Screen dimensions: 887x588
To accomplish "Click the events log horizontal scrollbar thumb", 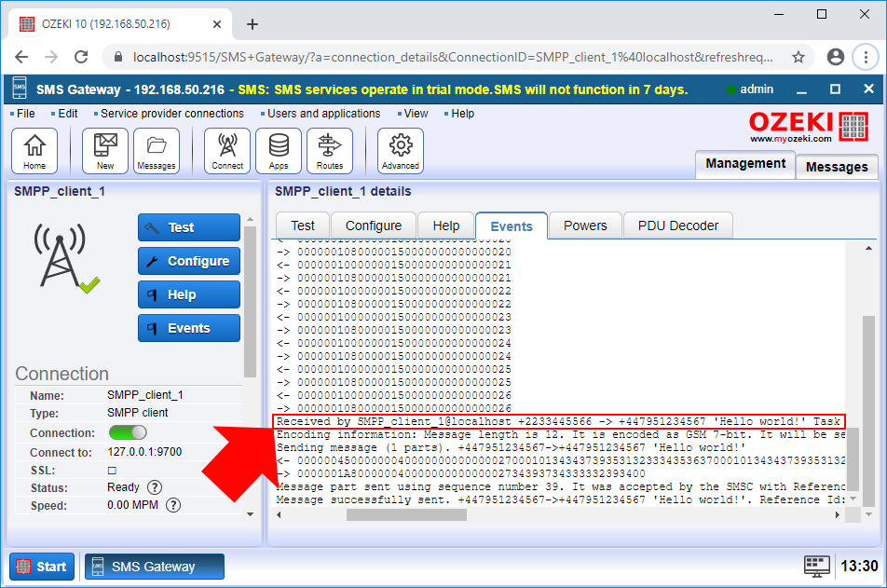I will tap(406, 515).
